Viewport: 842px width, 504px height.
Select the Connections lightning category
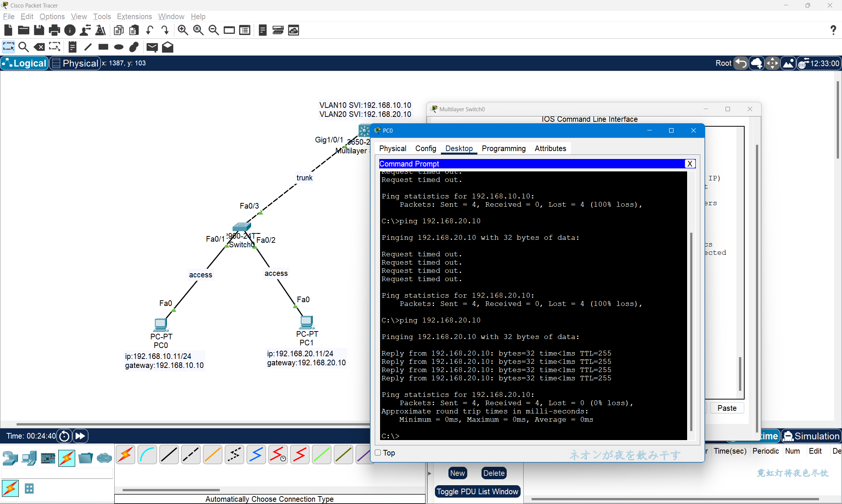pyautogui.click(x=67, y=458)
